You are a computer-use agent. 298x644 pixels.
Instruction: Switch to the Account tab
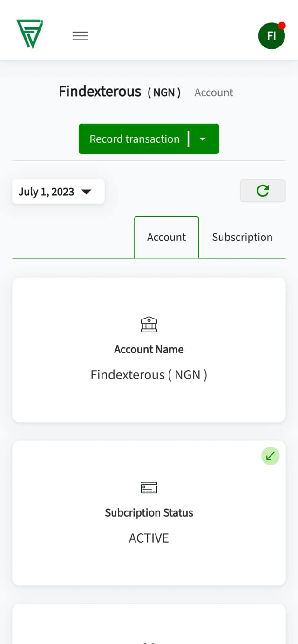point(167,237)
